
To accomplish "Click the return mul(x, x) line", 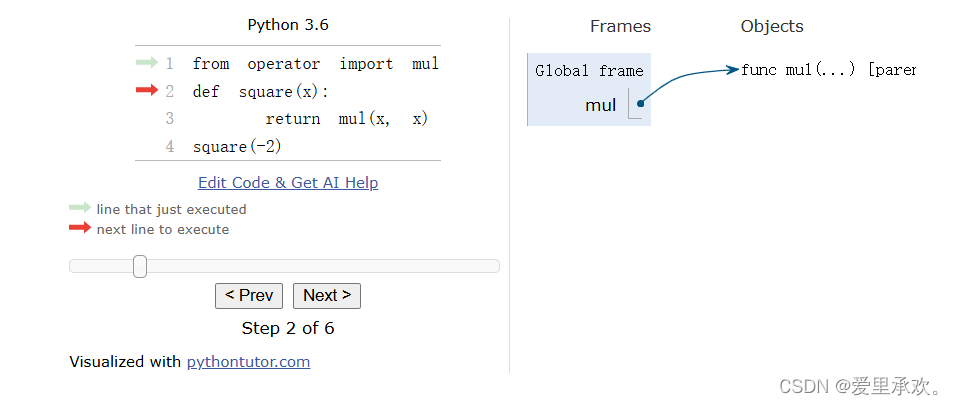I will [x=347, y=119].
